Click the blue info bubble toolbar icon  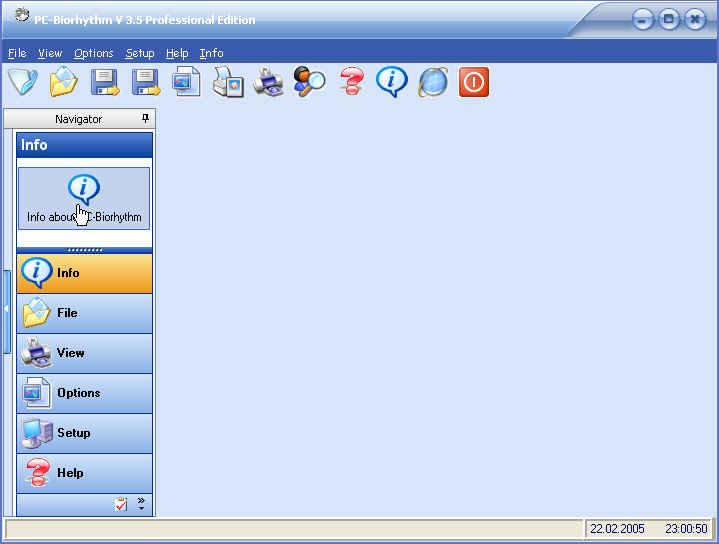[392, 82]
